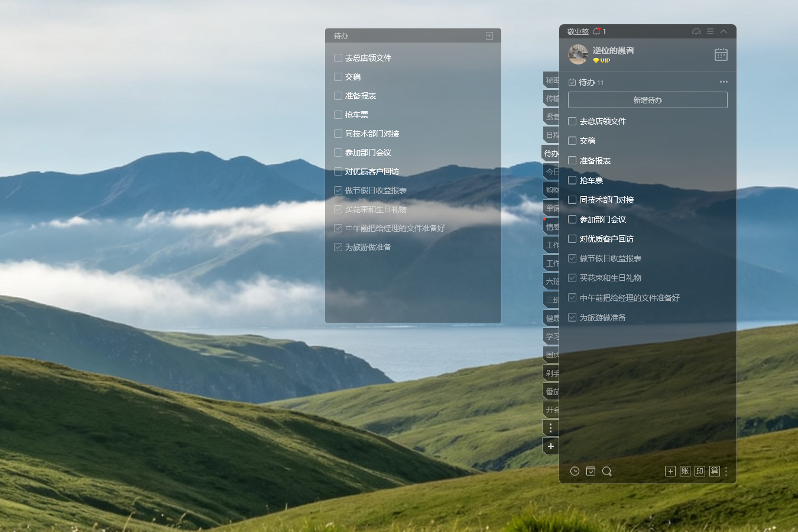798x532 pixels.
Task: Uncheck 做节假日收益报表 in main 敬业签 list
Action: click(x=572, y=258)
